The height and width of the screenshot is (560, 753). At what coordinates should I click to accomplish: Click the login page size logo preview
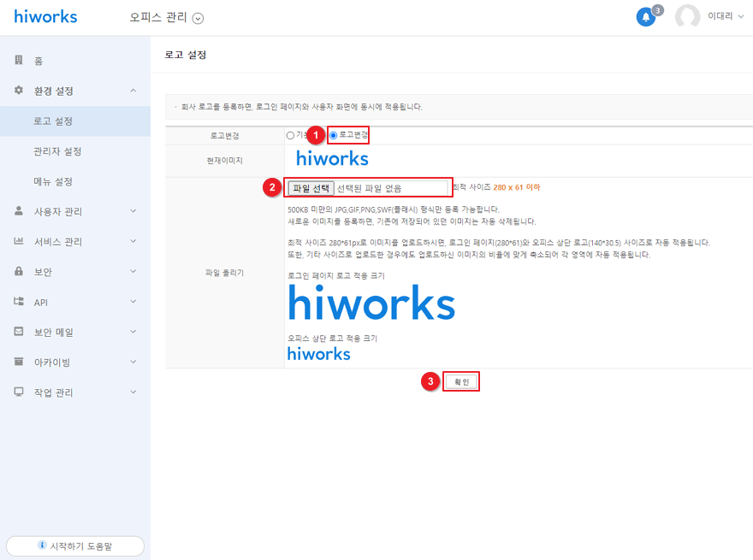371,303
